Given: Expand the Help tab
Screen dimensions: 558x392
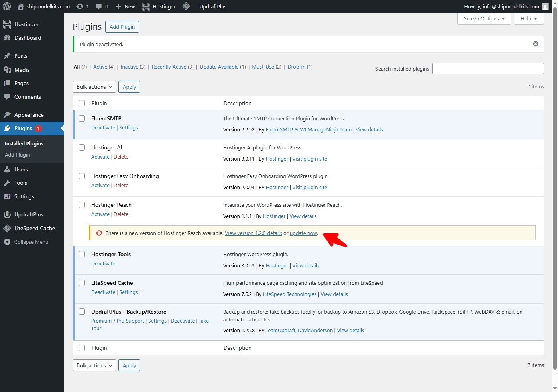Looking at the screenshot, I should pos(529,19).
